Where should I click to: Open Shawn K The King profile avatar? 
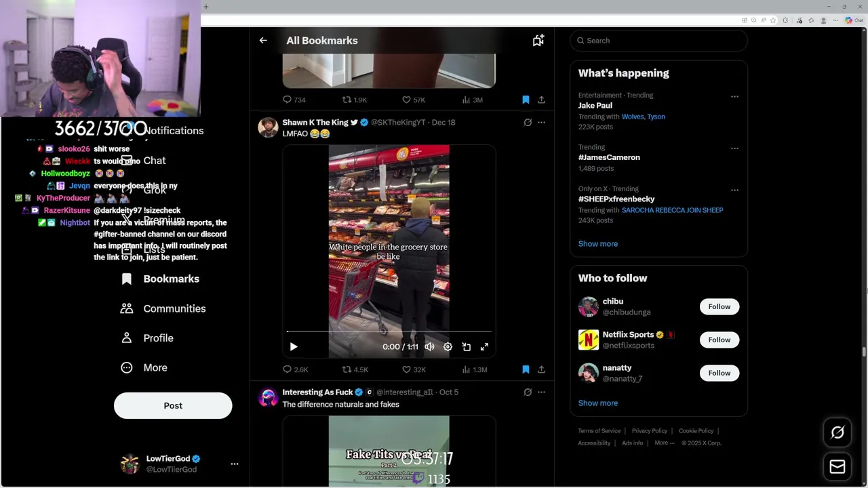268,127
